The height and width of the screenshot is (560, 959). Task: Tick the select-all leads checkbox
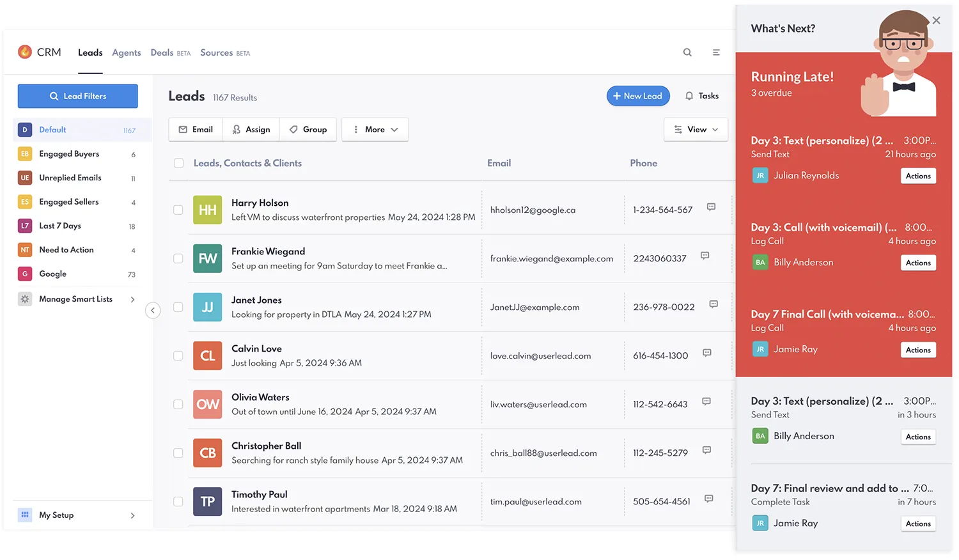click(179, 164)
